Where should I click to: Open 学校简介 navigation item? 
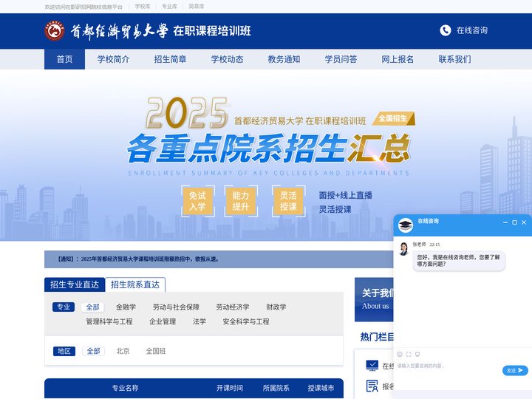[113, 59]
